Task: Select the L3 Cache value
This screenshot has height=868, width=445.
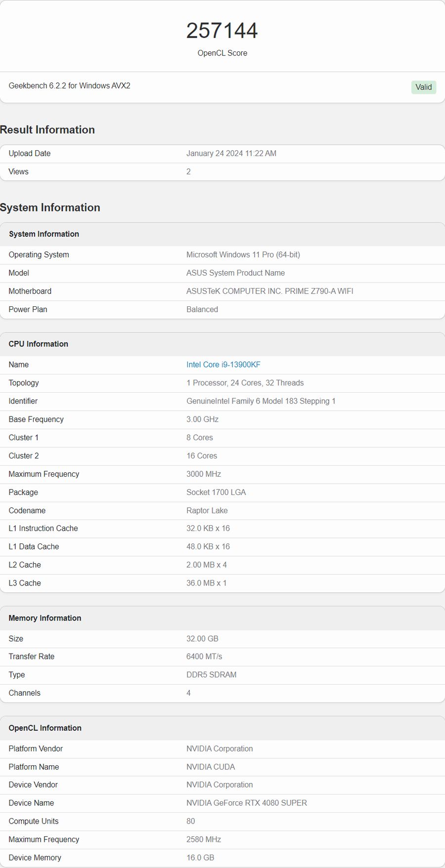Action: (x=206, y=583)
